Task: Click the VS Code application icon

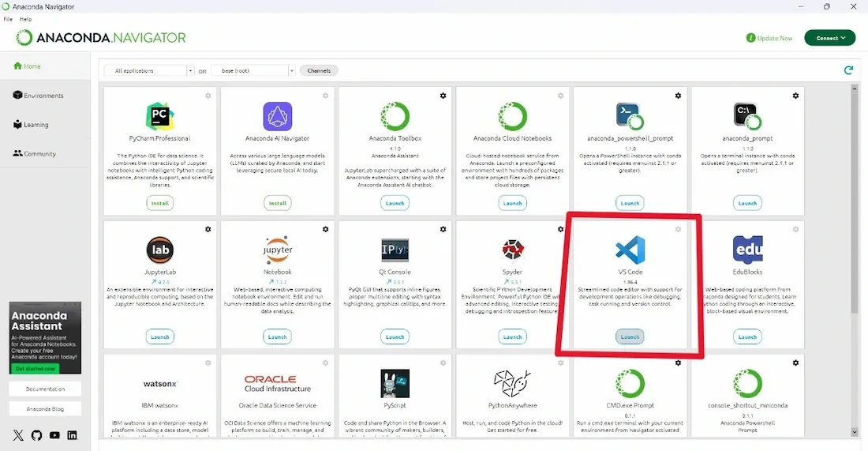Action: 630,250
